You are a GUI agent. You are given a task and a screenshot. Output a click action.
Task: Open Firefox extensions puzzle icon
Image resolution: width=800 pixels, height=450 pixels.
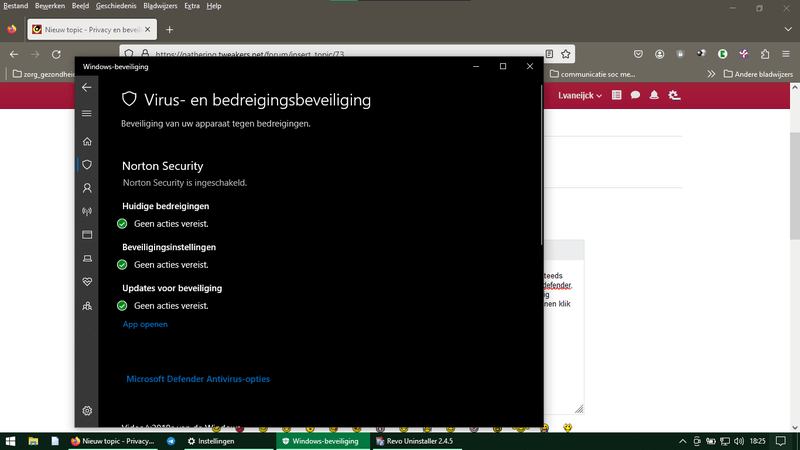[765, 54]
